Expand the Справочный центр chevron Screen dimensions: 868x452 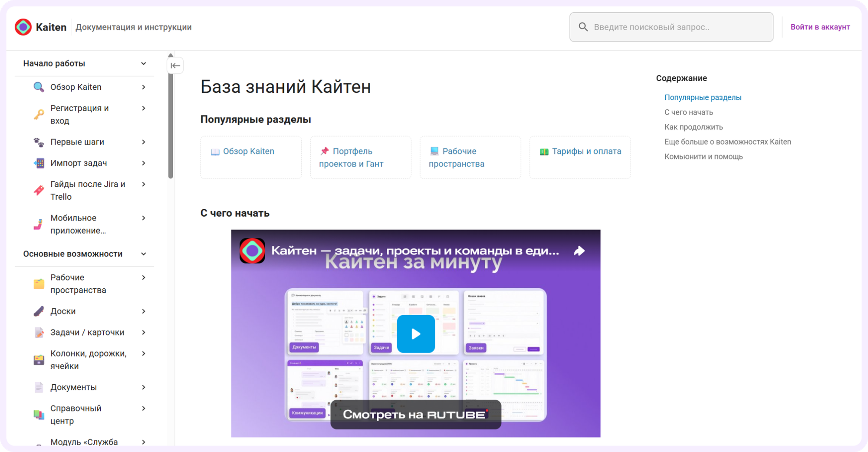coord(144,409)
